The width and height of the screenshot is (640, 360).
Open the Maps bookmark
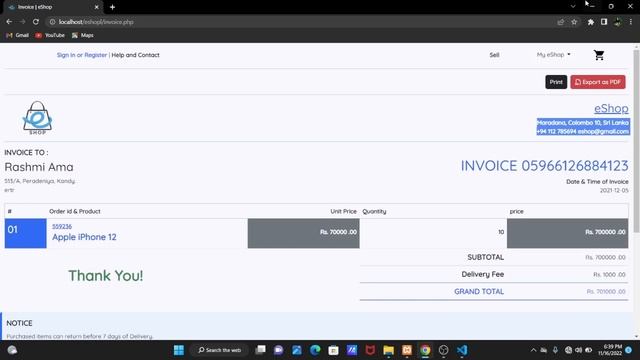pyautogui.click(x=82, y=36)
